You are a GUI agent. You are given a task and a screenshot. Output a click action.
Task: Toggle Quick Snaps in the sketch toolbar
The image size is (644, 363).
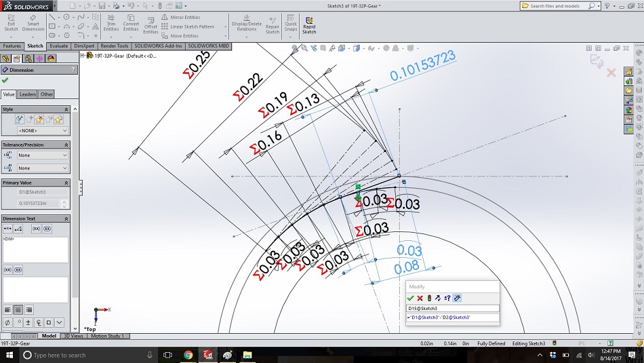(x=291, y=22)
